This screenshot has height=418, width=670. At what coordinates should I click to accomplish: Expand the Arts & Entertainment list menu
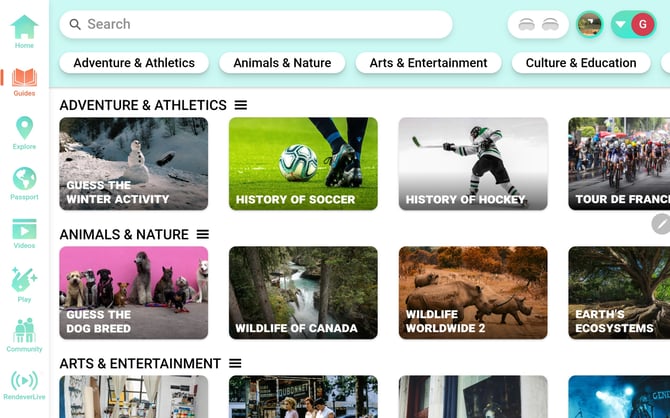(x=235, y=363)
